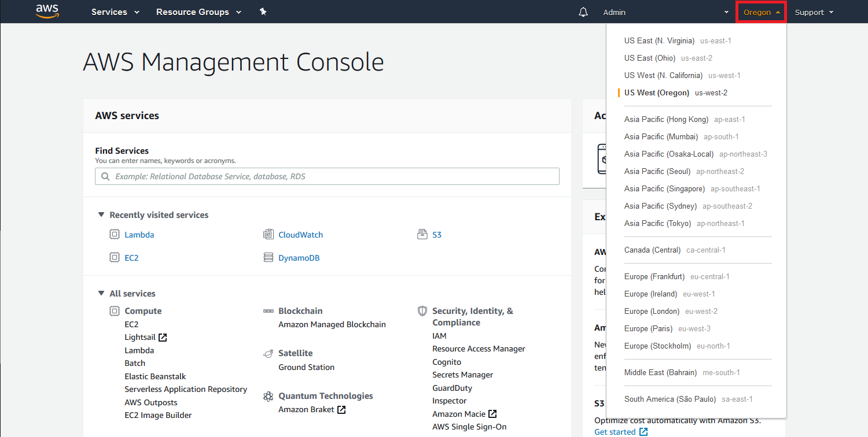Collapse the All services section
The image size is (868, 437).
click(x=101, y=293)
